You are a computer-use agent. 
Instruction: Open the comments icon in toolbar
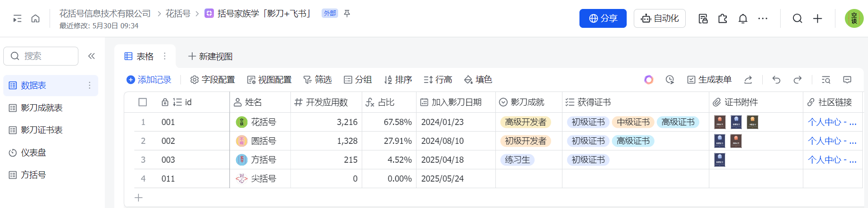tap(847, 80)
